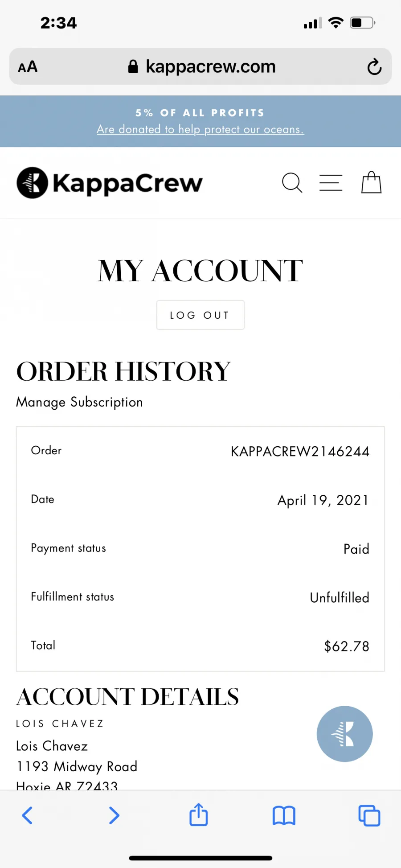Open the shopping bag cart
Image resolution: width=401 pixels, height=868 pixels.
[371, 182]
